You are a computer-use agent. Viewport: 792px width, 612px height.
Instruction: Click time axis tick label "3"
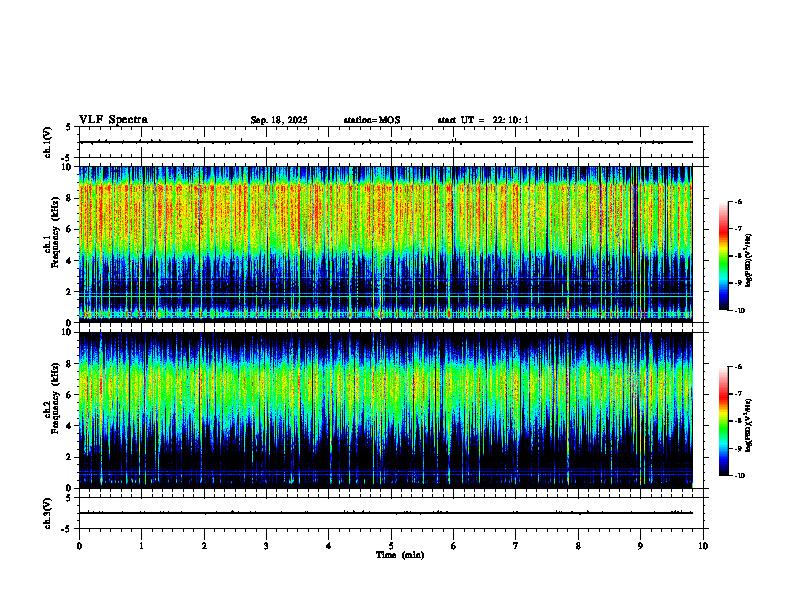pos(266,546)
